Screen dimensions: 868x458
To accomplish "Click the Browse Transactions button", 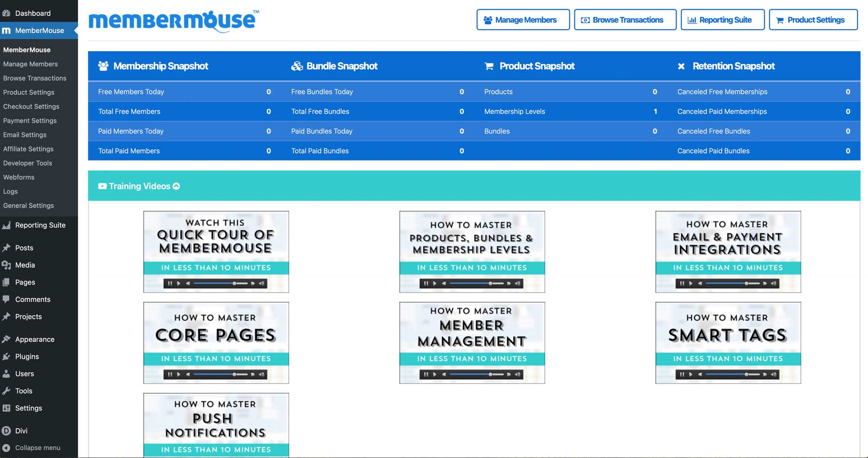I will [x=625, y=20].
